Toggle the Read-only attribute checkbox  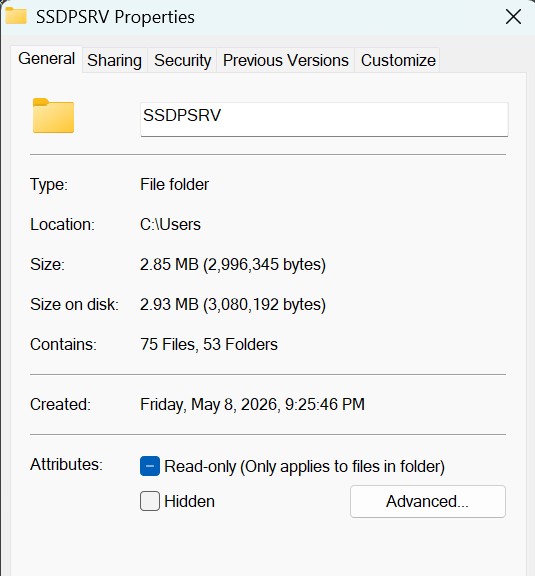(x=150, y=466)
